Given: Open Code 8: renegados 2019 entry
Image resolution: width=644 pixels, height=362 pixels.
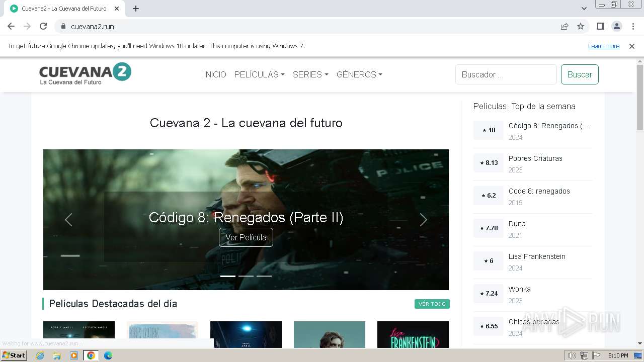Looking at the screenshot, I should point(539,191).
